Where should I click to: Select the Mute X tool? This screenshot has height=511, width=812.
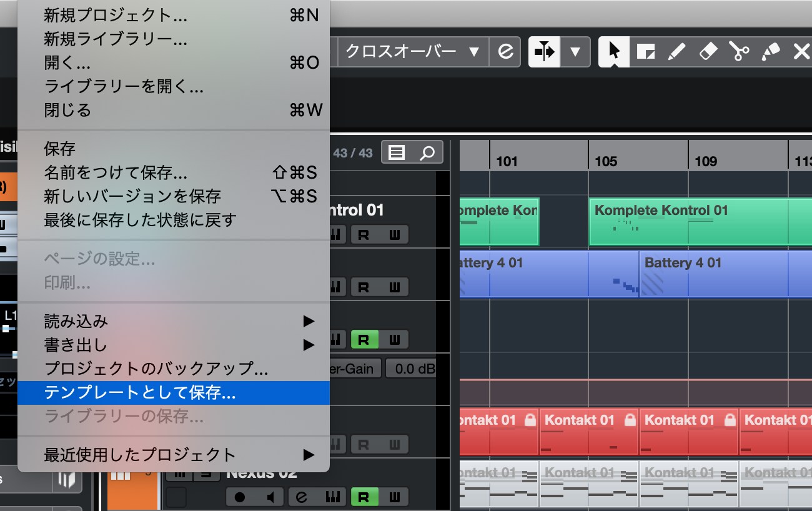pos(800,51)
